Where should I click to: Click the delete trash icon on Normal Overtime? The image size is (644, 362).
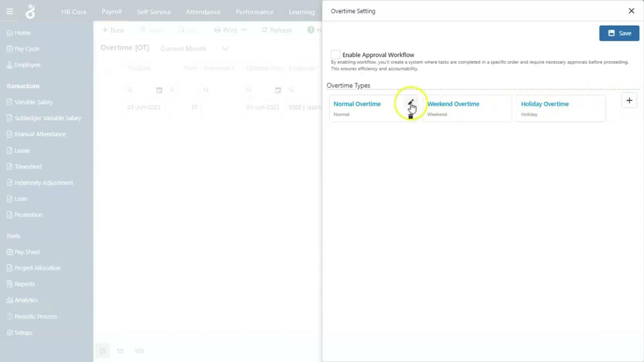(x=411, y=116)
